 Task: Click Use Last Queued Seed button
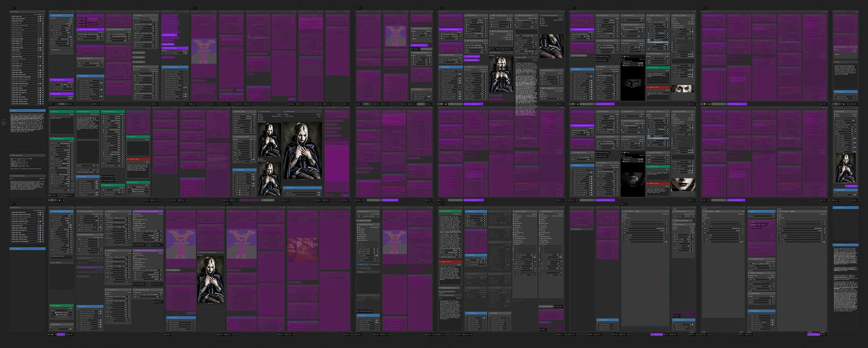pos(138,194)
